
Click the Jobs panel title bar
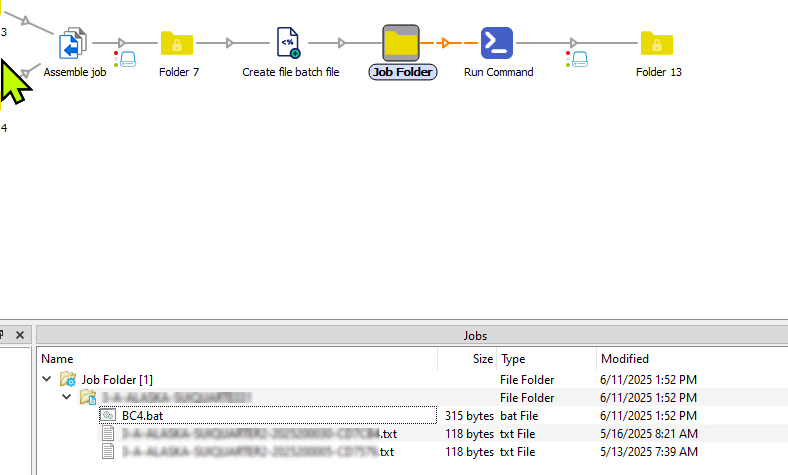pos(475,336)
